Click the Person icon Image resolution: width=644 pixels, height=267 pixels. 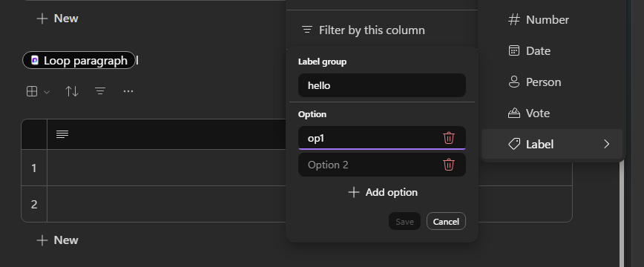[514, 82]
